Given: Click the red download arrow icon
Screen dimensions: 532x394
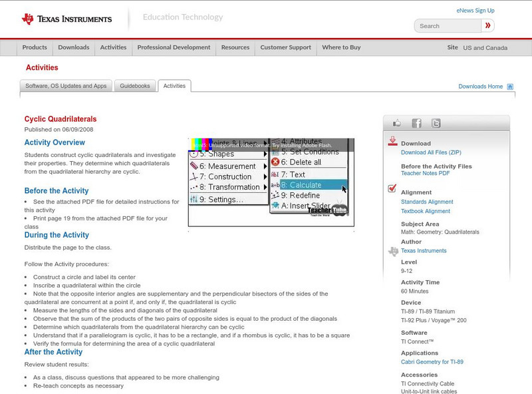Looking at the screenshot, I should 392,141.
